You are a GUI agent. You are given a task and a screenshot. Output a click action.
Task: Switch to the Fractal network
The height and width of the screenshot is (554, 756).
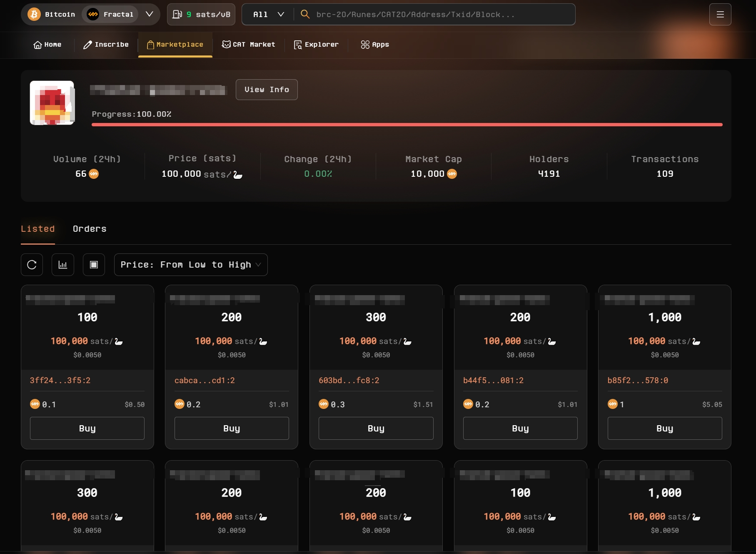click(x=110, y=15)
